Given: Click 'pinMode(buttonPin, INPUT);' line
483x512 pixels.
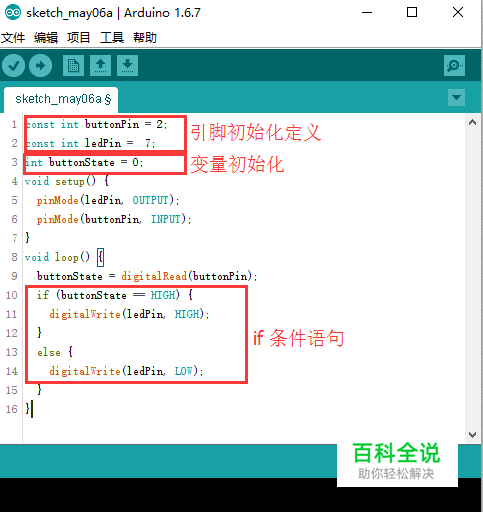Looking at the screenshot, I should tap(114, 220).
